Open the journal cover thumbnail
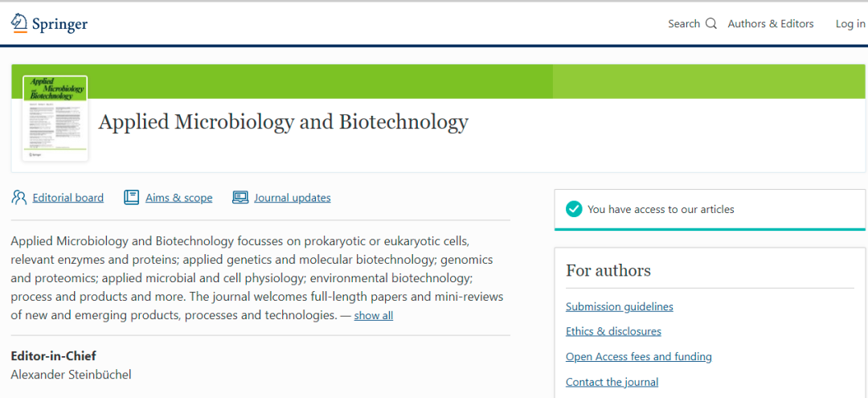 [55, 118]
